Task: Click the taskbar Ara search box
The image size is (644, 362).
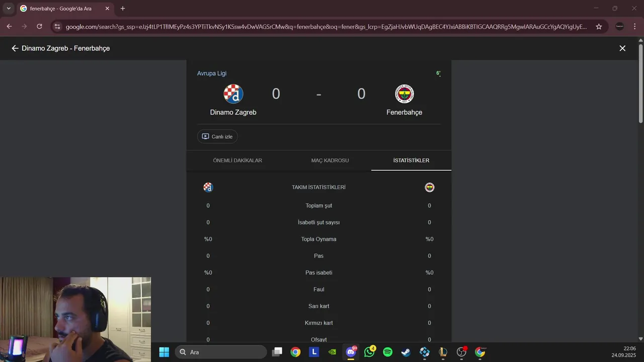Action: pyautogui.click(x=220, y=352)
